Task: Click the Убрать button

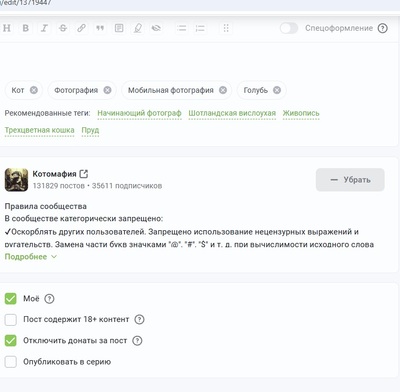Action: point(350,180)
